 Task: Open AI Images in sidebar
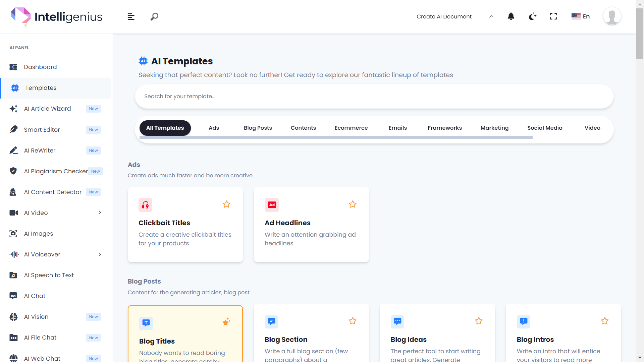pyautogui.click(x=39, y=234)
